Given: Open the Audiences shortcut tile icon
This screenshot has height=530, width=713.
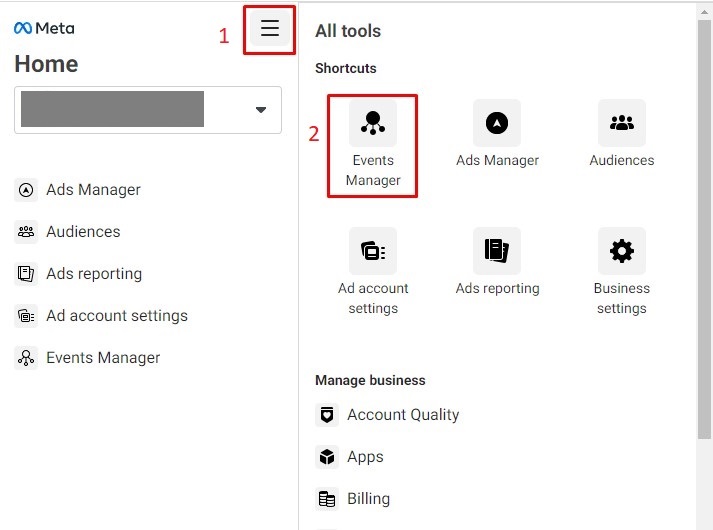Looking at the screenshot, I should [x=622, y=123].
